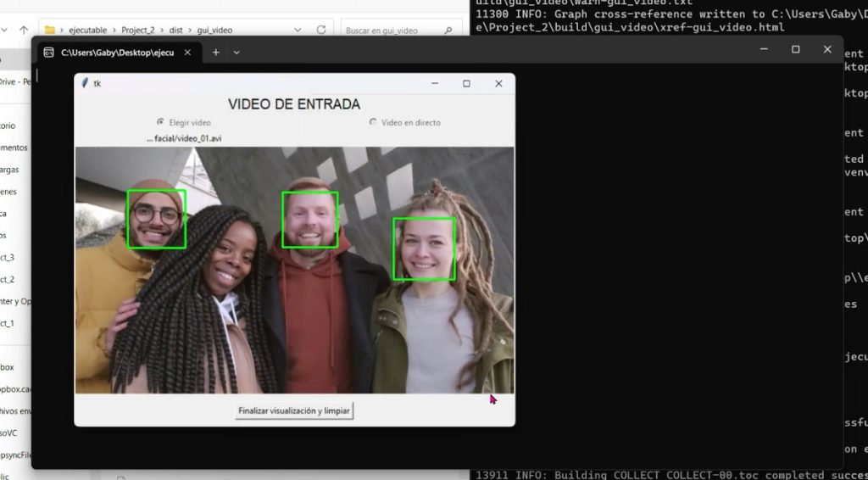The width and height of the screenshot is (868, 480).
Task: Click chevron after 'dist' in breadcrumb
Action: (189, 30)
